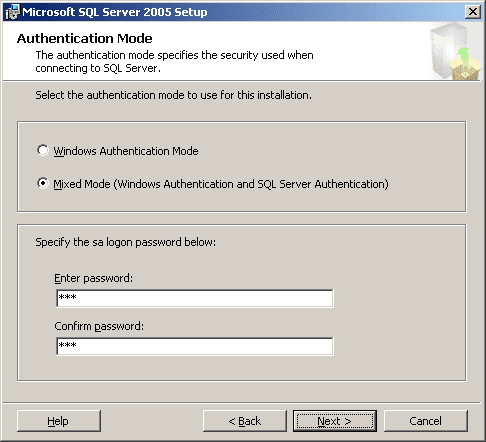Screen dimensions: 486x442
Task: Click the Authentication Mode heading
Action: click(85, 39)
